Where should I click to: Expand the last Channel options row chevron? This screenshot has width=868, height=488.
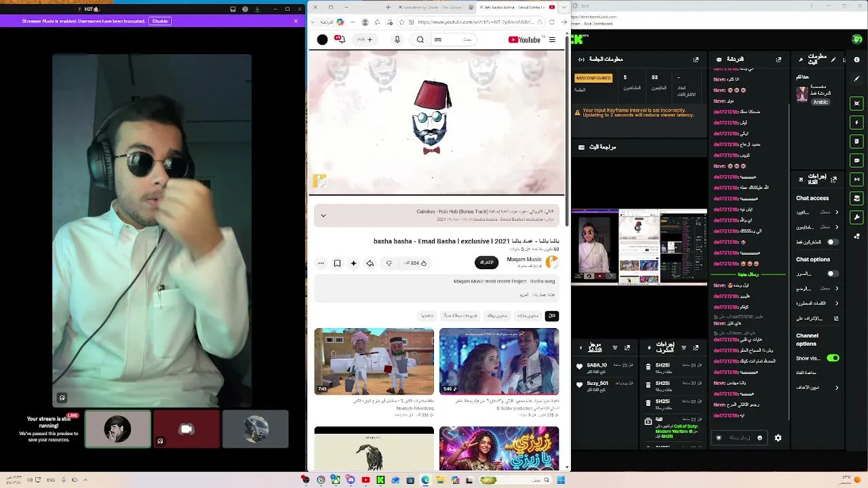point(837,388)
